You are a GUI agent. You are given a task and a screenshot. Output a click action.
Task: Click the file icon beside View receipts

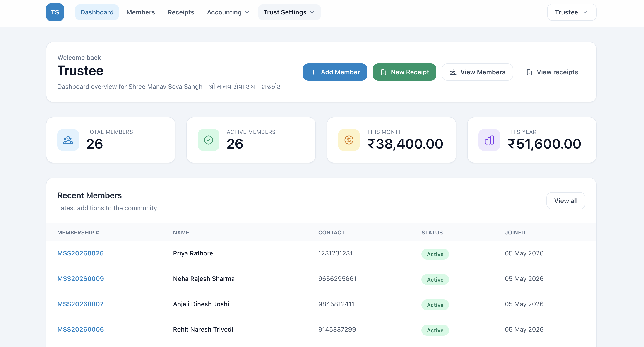coord(529,72)
